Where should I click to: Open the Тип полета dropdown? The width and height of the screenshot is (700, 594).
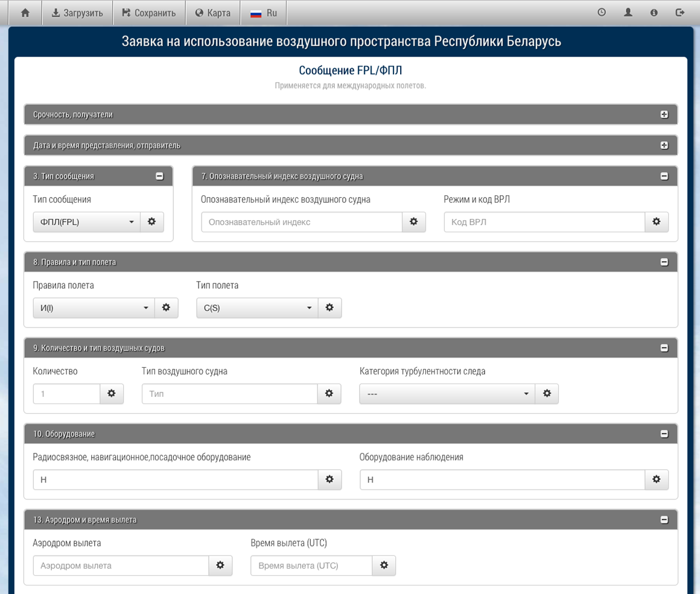coord(257,308)
